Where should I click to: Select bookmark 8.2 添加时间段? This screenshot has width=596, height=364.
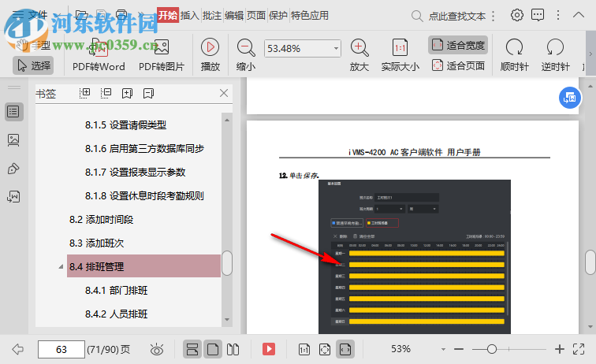click(101, 219)
